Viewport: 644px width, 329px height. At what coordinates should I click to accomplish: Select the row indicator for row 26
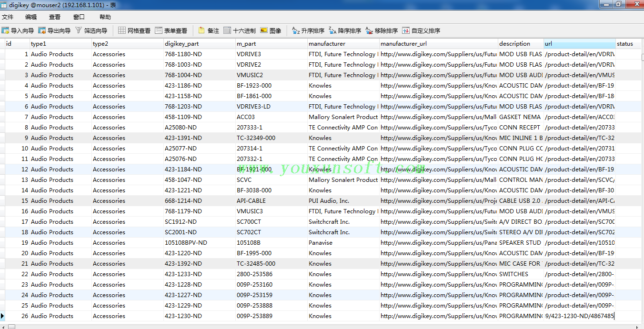pos(2,316)
